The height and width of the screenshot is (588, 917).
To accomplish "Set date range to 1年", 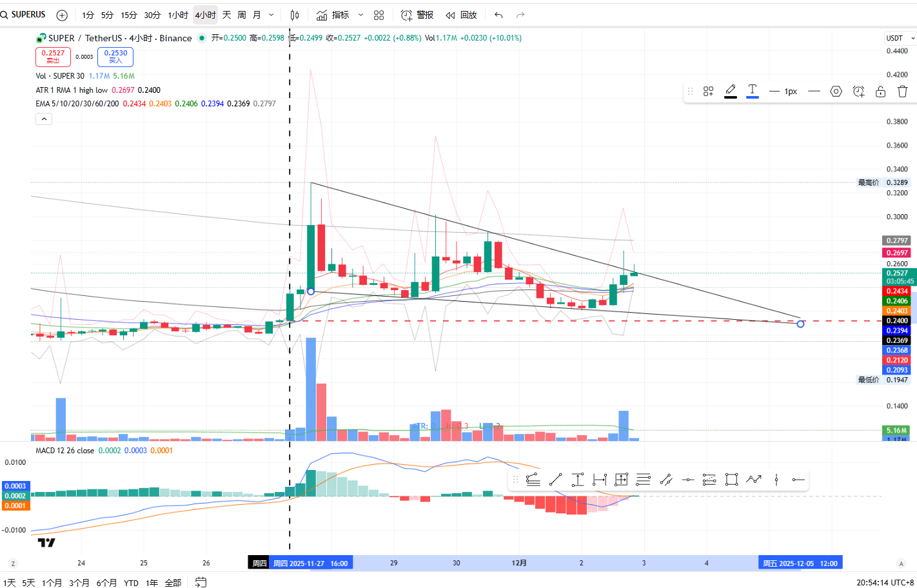I will click(152, 583).
